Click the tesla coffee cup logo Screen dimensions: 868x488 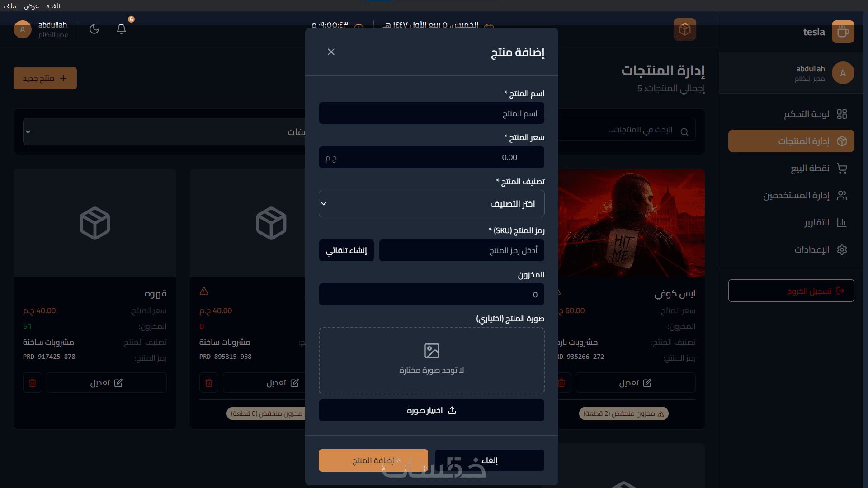click(843, 32)
